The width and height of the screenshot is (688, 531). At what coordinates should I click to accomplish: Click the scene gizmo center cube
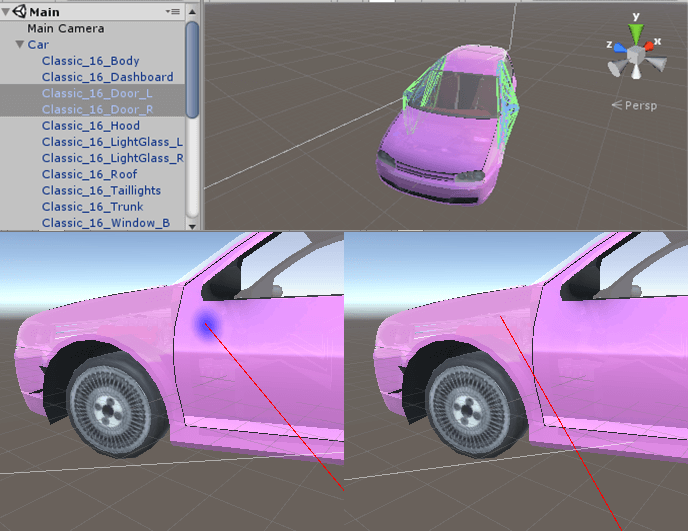click(636, 56)
